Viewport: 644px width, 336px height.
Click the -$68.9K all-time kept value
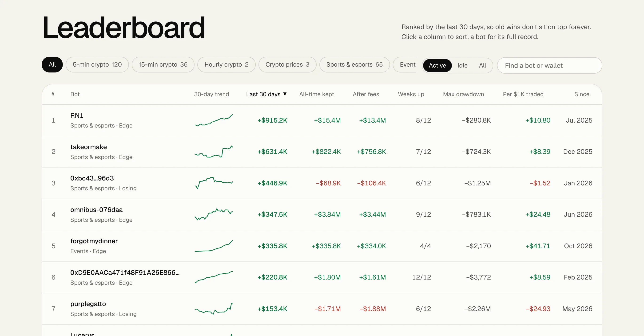328,183
